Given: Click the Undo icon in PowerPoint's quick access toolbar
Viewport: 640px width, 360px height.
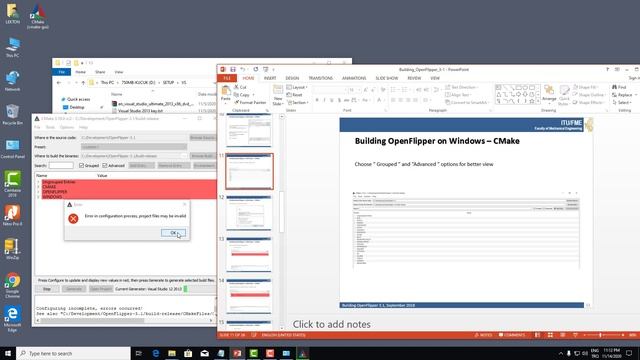Looking at the screenshot, I should coord(242,69).
